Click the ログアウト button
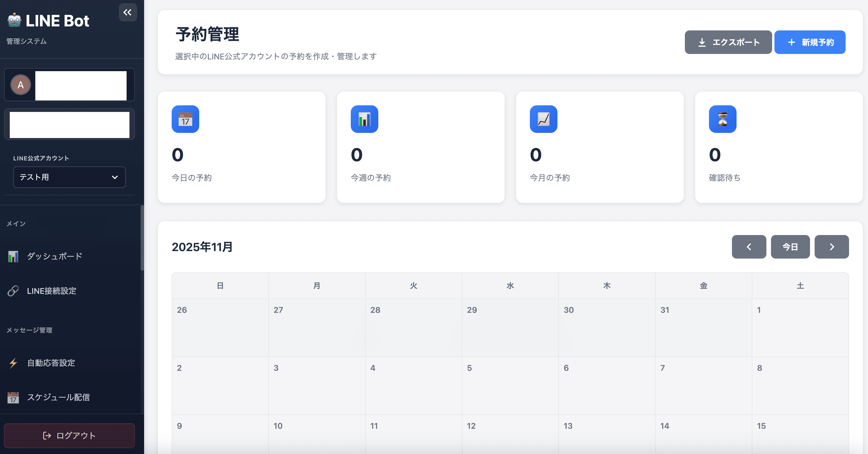 (69, 435)
